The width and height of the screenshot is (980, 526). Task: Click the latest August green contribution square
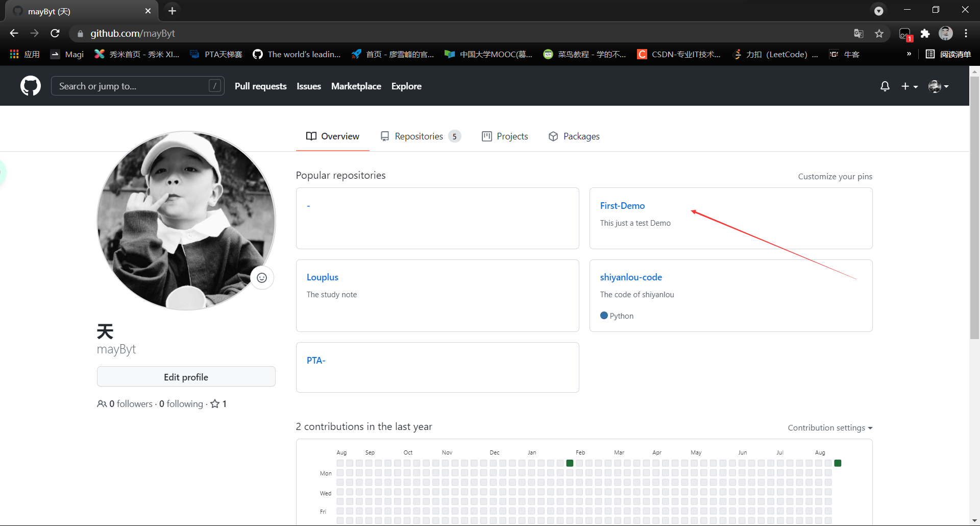(x=838, y=463)
